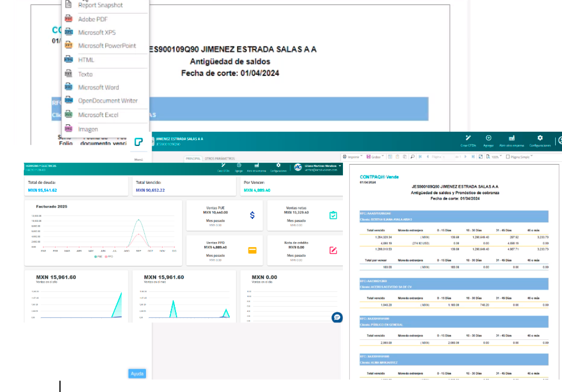Click the Ventas PPD card icon
Image resolution: width=562 pixels, height=392 pixels.
pyautogui.click(x=252, y=250)
